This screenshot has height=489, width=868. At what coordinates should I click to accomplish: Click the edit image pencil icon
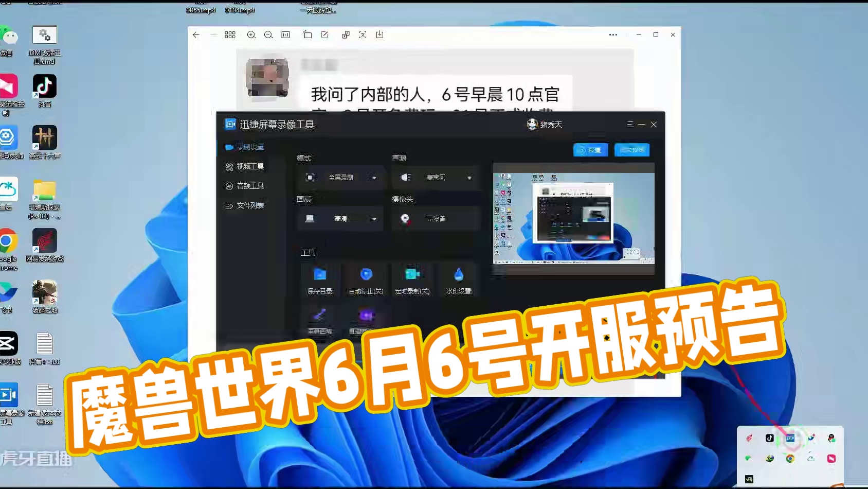325,35
